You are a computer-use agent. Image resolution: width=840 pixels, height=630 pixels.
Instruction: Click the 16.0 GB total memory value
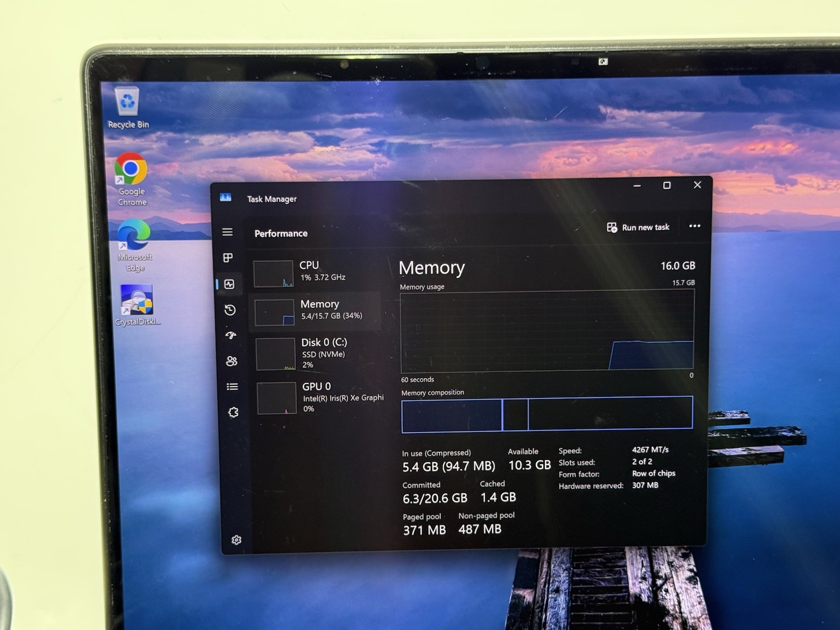coord(678,266)
